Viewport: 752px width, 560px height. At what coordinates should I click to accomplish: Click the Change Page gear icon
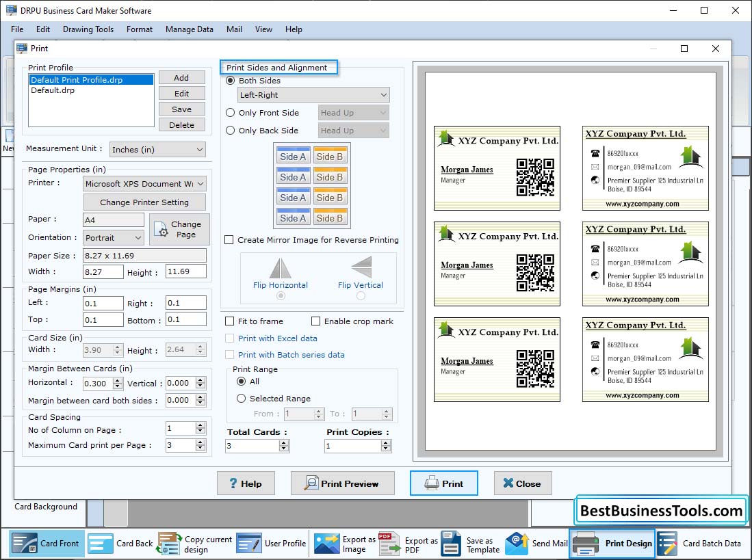[x=161, y=230]
